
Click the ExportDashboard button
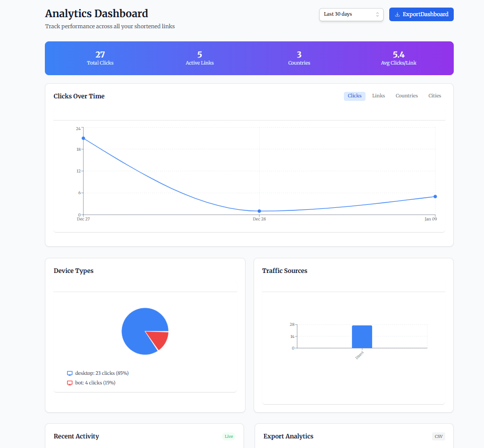point(421,14)
